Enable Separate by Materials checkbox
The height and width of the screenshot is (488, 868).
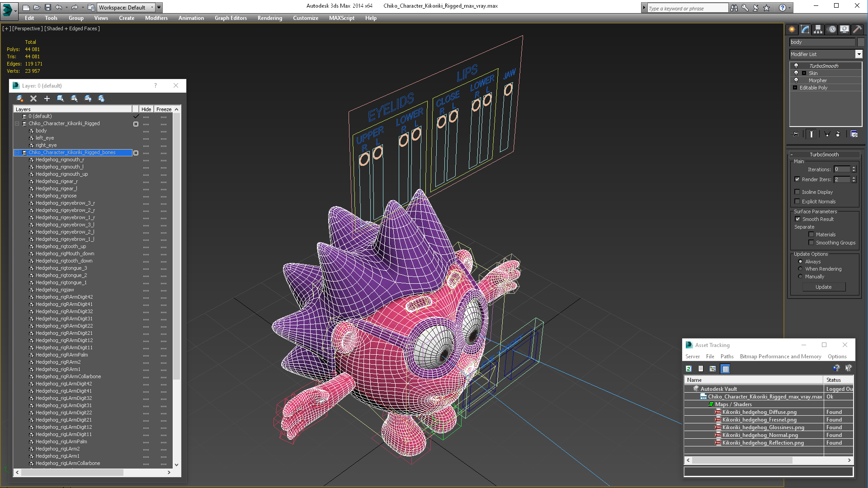(x=811, y=235)
